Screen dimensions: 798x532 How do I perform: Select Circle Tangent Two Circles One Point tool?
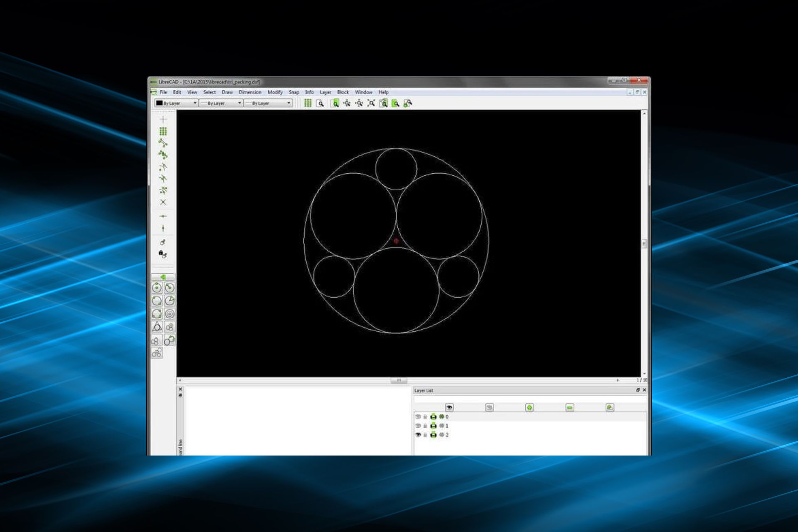point(157,340)
